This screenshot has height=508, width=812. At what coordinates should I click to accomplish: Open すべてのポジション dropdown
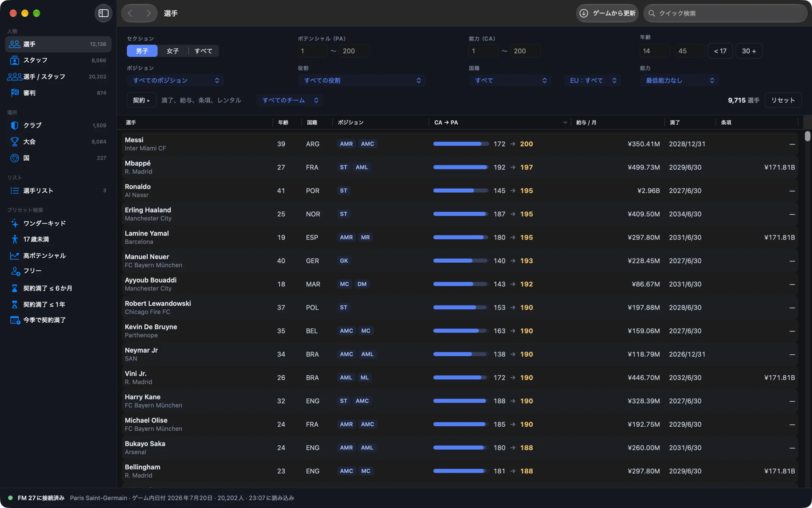(x=176, y=81)
